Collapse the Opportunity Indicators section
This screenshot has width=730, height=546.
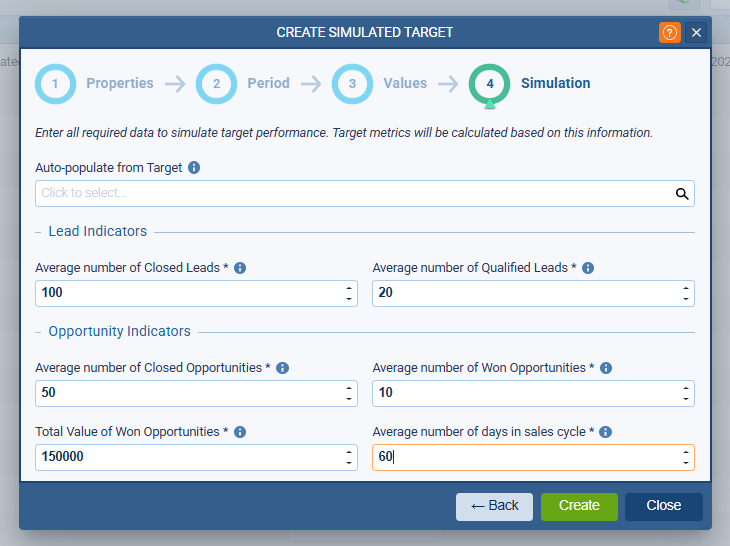pyautogui.click(x=40, y=332)
